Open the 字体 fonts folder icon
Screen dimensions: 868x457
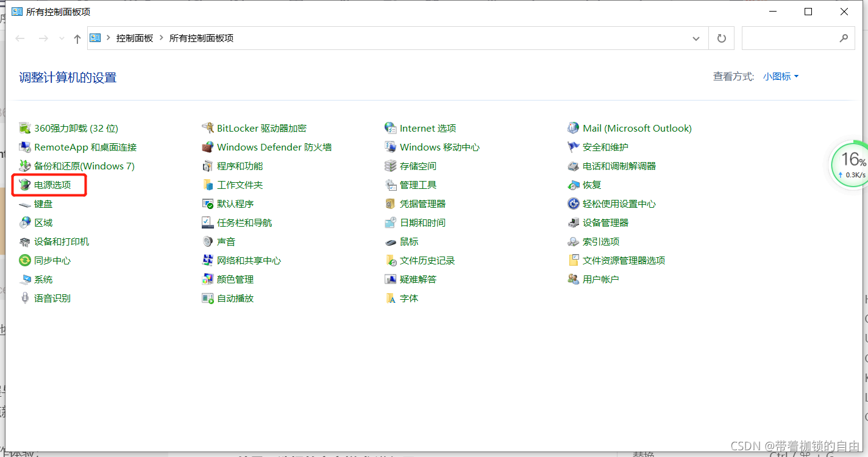tap(391, 298)
